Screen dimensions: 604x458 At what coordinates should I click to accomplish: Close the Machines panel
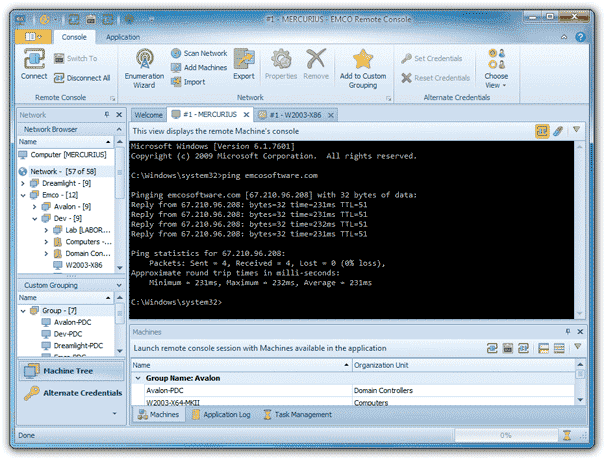[580, 331]
